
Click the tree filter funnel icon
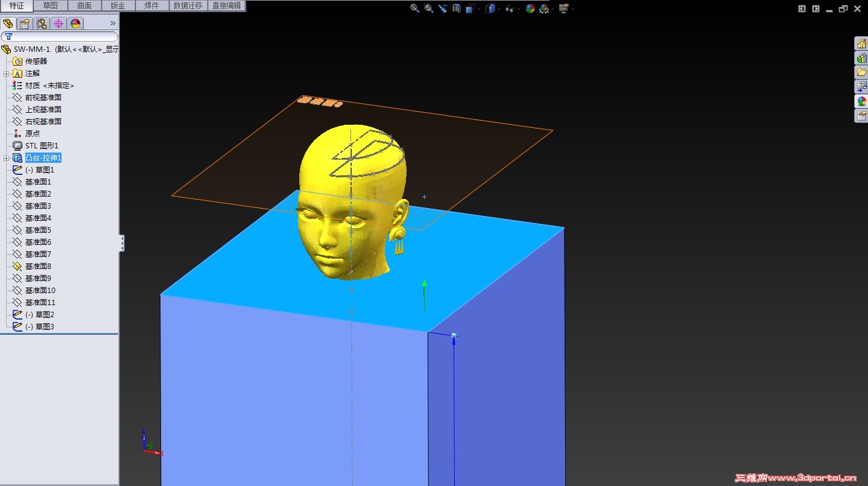pyautogui.click(x=8, y=37)
